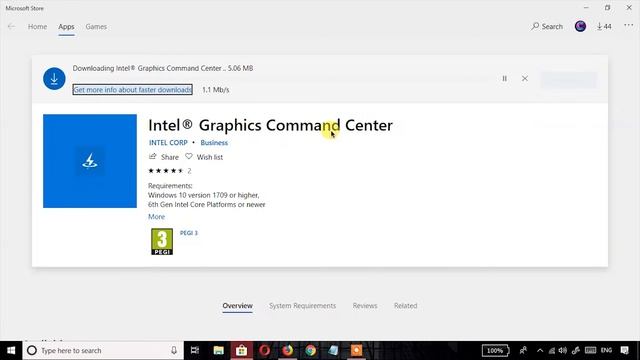The width and height of the screenshot is (640, 360).
Task: Open network status tray icon
Action: pos(551,351)
